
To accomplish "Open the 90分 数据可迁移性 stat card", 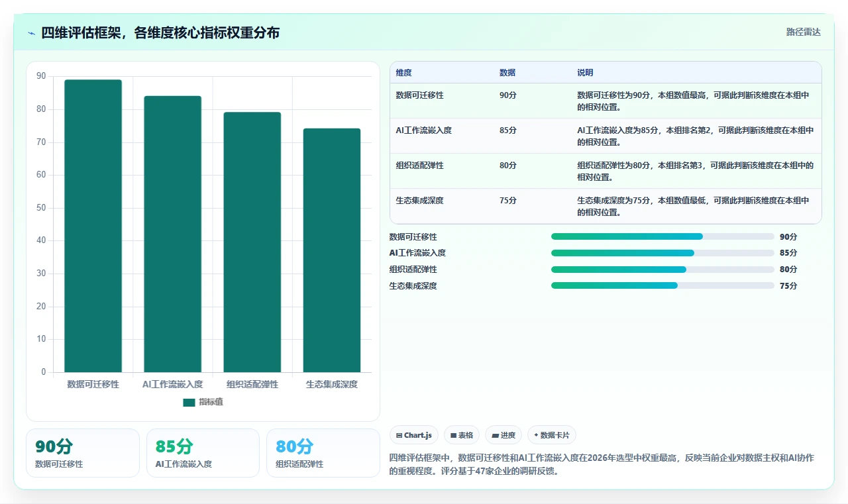I will click(83, 453).
